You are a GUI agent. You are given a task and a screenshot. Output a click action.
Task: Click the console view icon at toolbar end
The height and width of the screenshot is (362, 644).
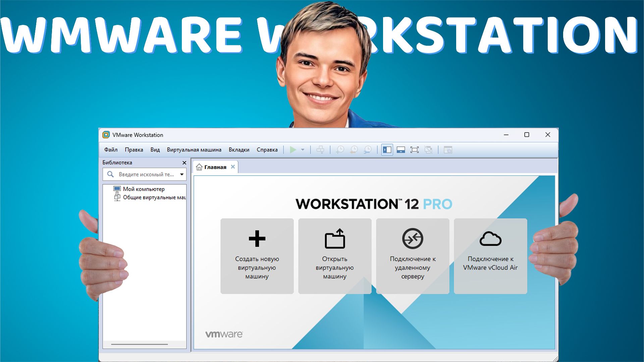448,150
